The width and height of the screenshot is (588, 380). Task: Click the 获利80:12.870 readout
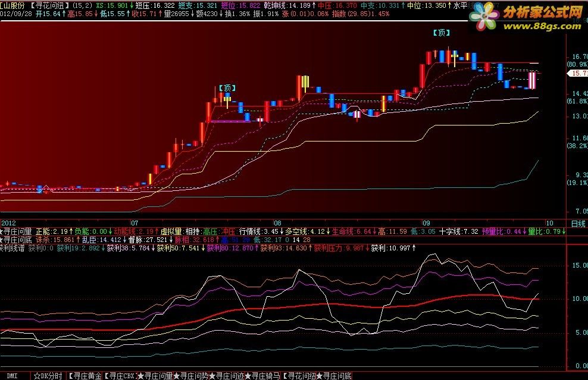(x=233, y=248)
